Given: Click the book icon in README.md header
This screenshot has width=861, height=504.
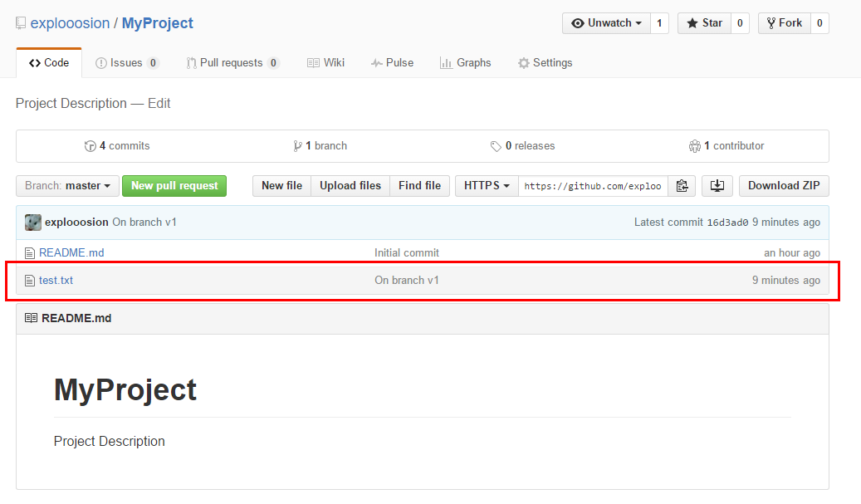Looking at the screenshot, I should click(x=32, y=318).
